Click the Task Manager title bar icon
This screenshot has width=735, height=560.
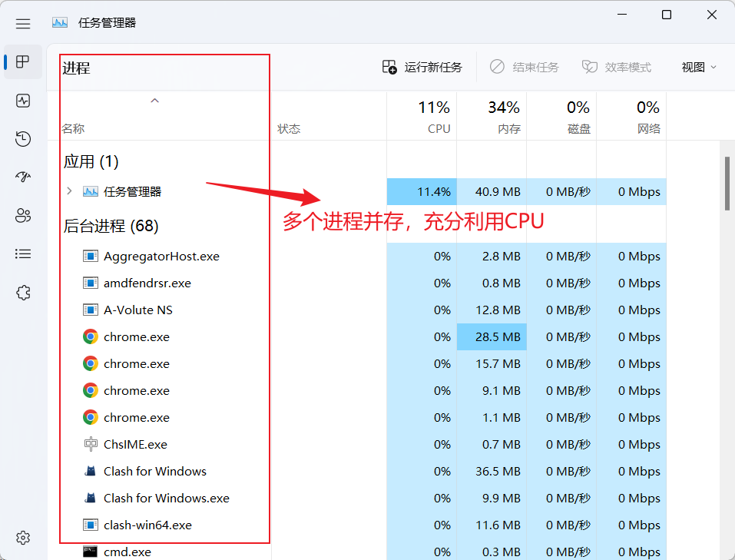60,22
